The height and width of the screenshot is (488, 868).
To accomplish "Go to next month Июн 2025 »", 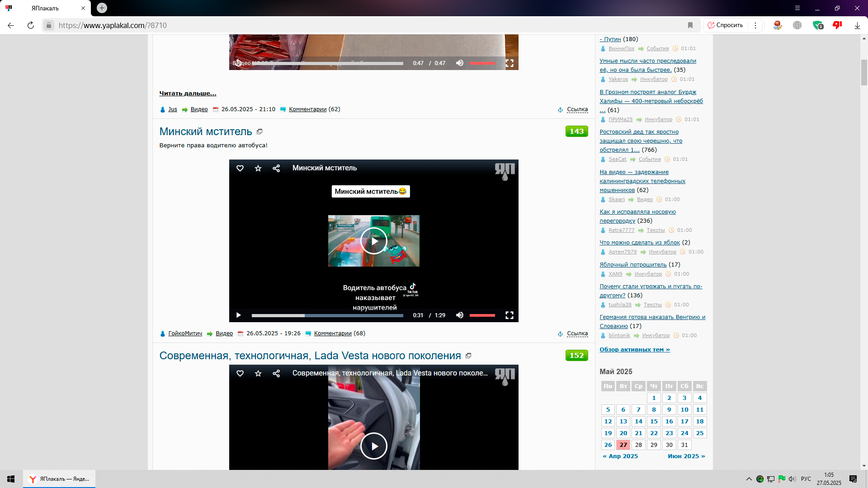I will coord(686,456).
